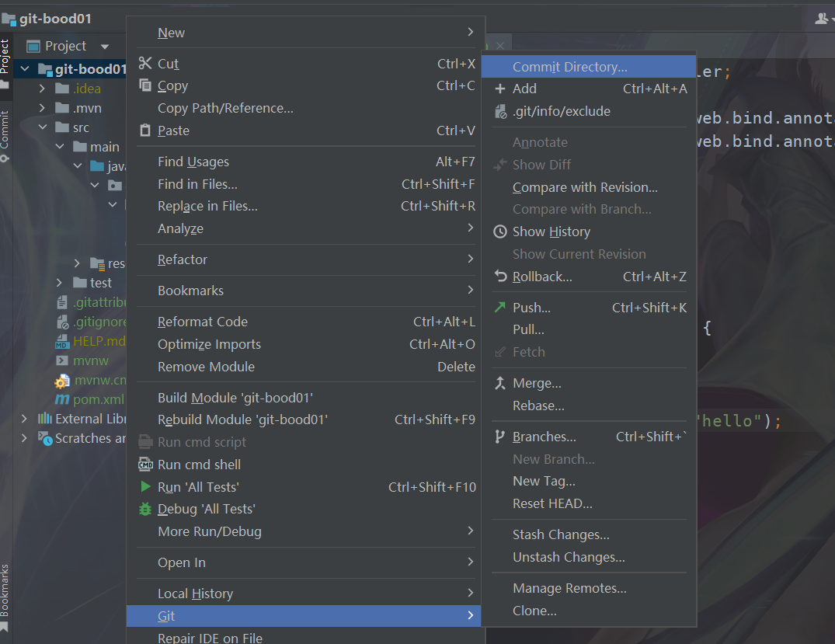Choose Rebuild Module 'git-bood01'
Viewport: 835px width, 644px height.
(x=306, y=419)
